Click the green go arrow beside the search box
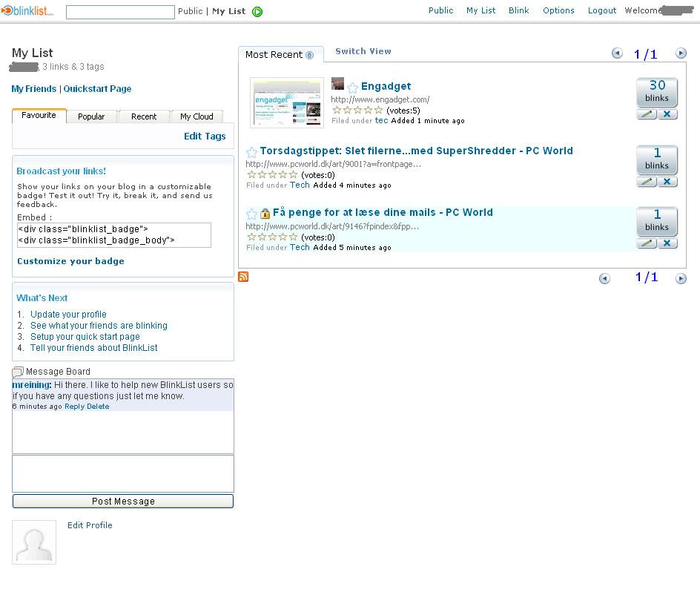 (257, 12)
